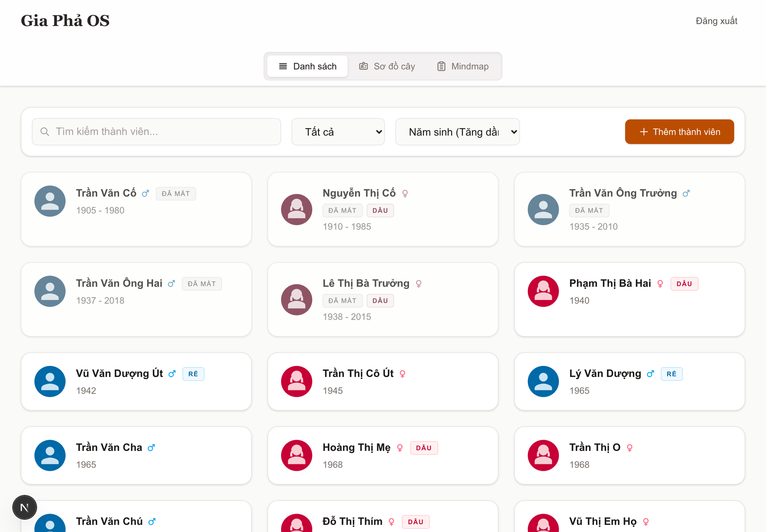
Task: Click the Thêm thành viên button
Action: 679,132
